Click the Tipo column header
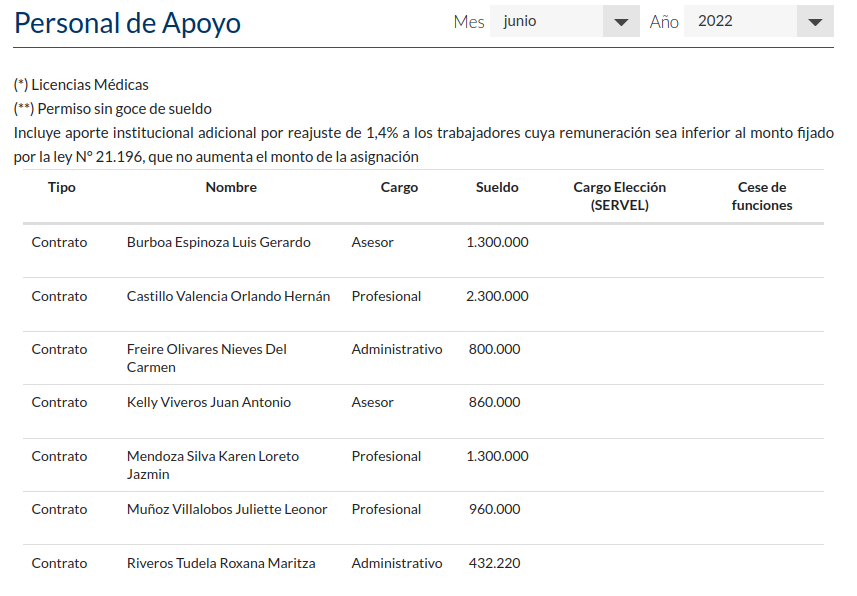The image size is (857, 596). [x=61, y=187]
